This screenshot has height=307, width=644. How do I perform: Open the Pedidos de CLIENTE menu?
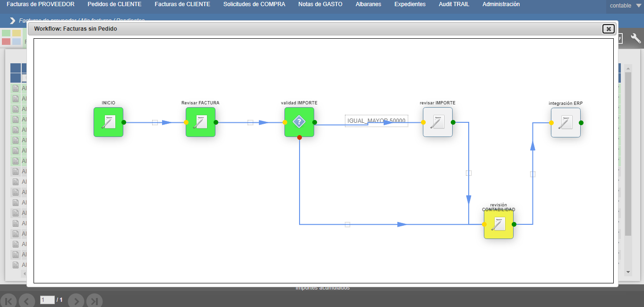114,4
